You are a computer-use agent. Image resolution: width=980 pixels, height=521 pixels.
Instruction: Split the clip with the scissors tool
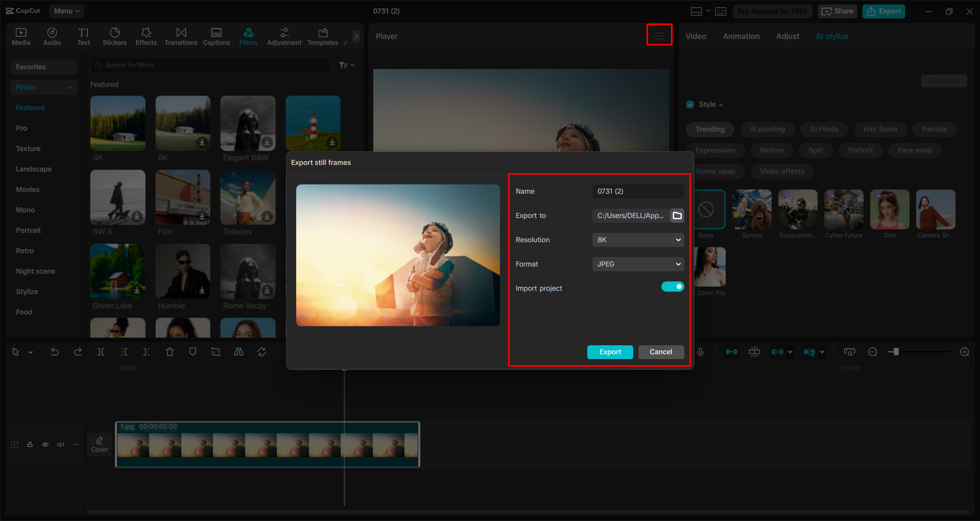101,351
